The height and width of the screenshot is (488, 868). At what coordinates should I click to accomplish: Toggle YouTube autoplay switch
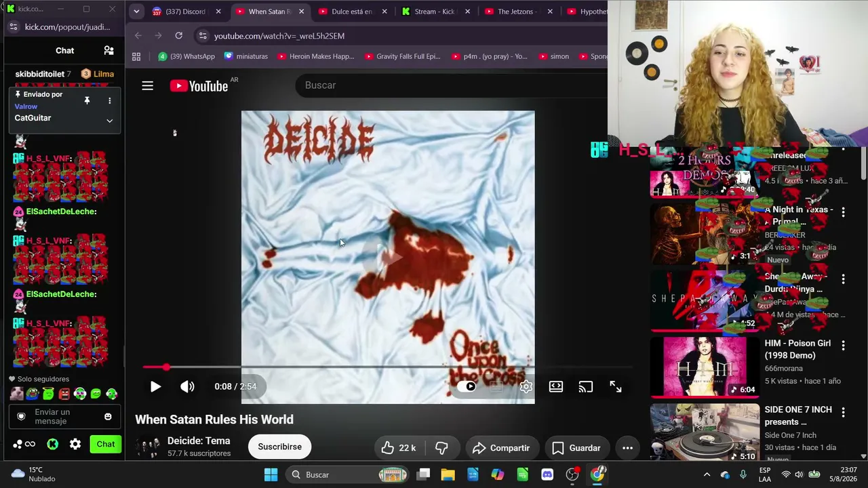467,386
